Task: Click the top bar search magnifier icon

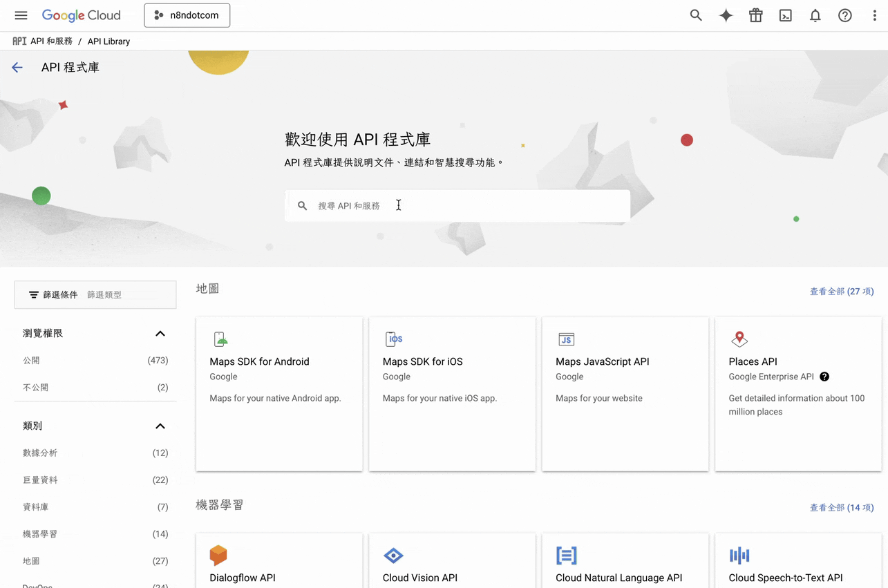Action: click(696, 15)
